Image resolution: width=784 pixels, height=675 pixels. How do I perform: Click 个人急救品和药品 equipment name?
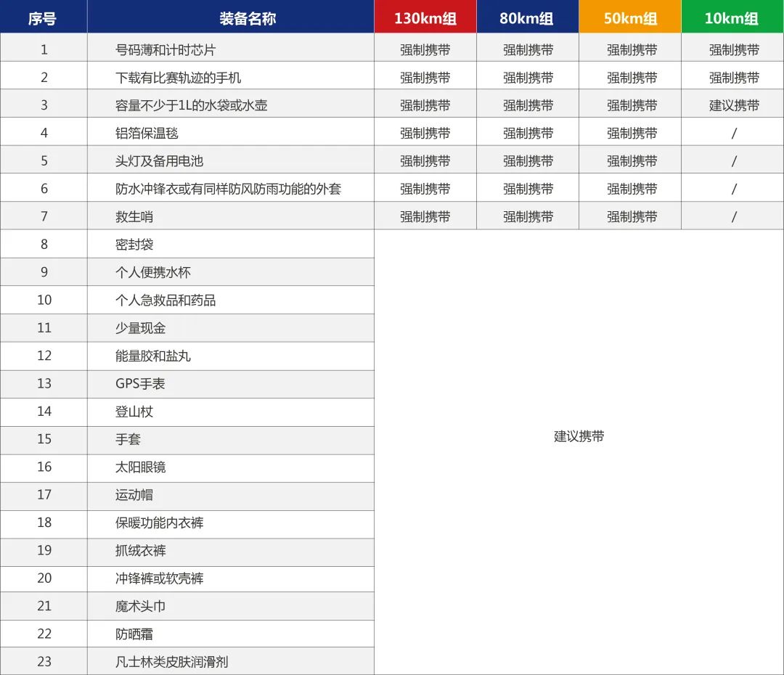[x=166, y=300]
